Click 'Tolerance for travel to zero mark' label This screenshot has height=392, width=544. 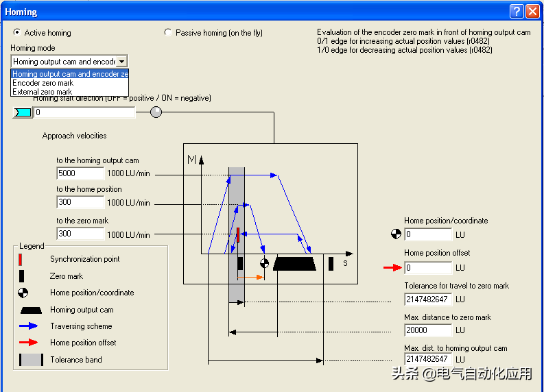point(457,286)
